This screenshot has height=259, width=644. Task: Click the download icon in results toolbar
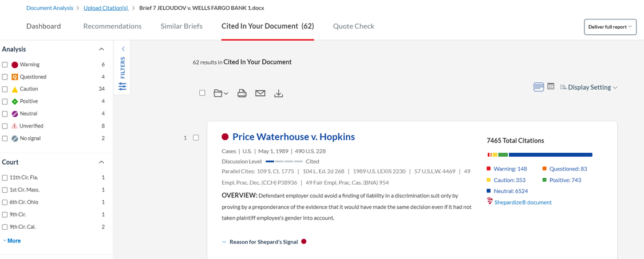tap(278, 94)
